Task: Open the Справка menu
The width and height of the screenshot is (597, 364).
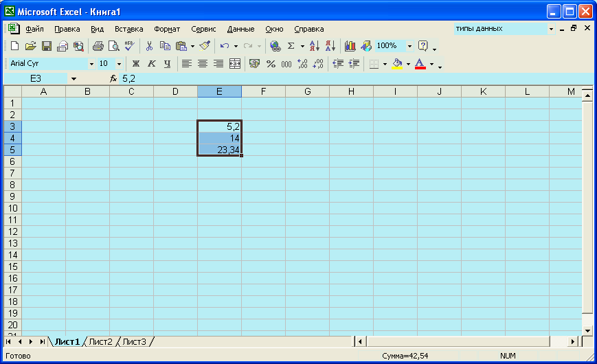Action: pos(308,29)
